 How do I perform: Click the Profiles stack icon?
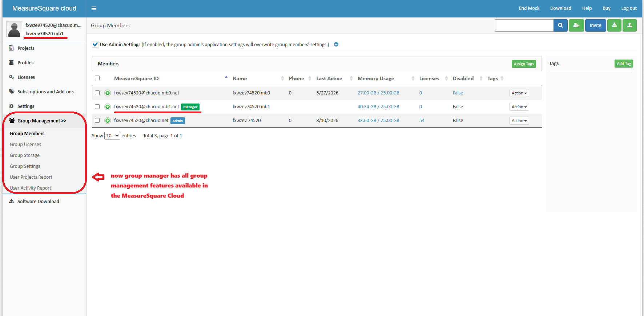coord(11,62)
